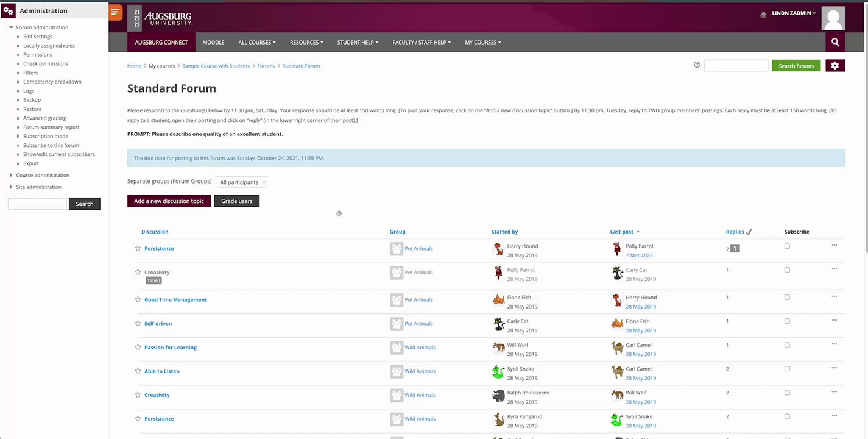Toggle subscribe checkbox for Able to Listen
868x439 pixels.
(787, 368)
